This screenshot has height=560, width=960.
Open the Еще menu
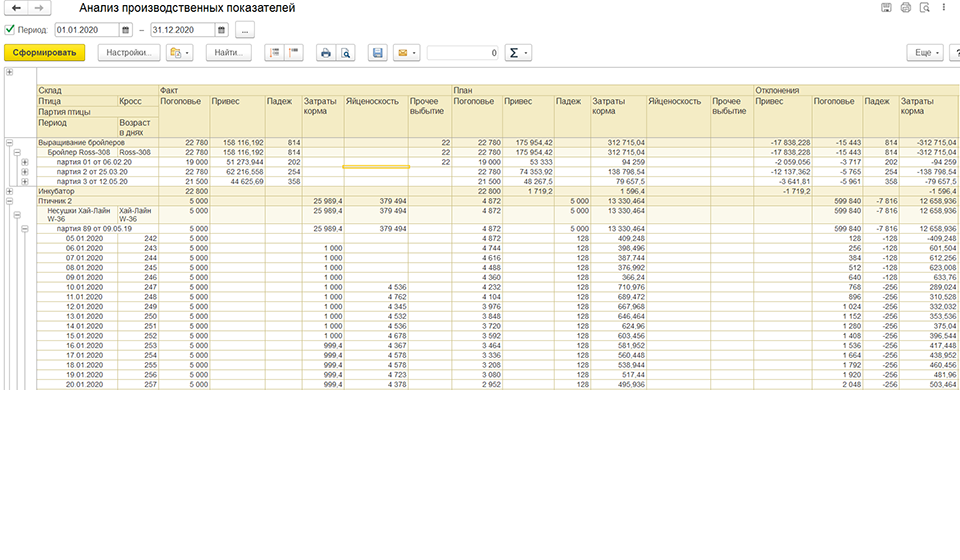[x=924, y=53]
